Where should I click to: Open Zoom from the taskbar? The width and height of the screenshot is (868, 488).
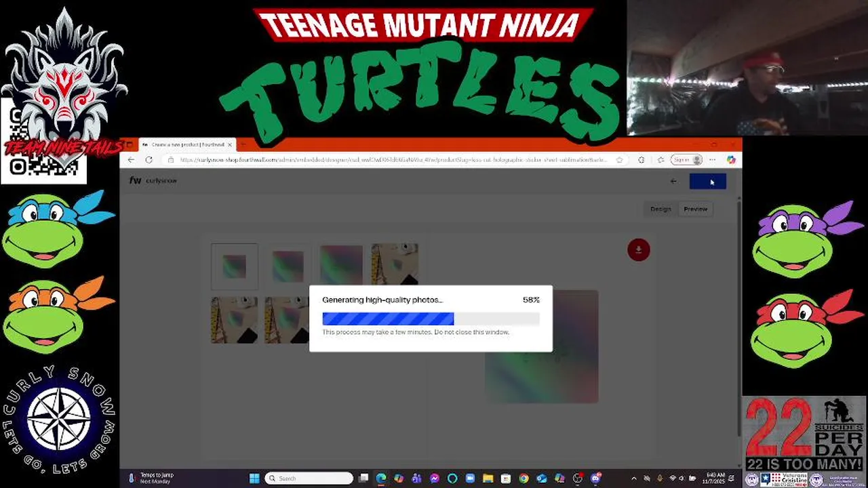coord(470,479)
